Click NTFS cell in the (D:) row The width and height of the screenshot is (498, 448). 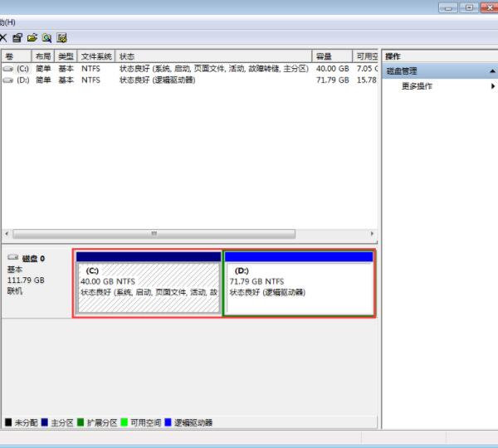(x=90, y=80)
